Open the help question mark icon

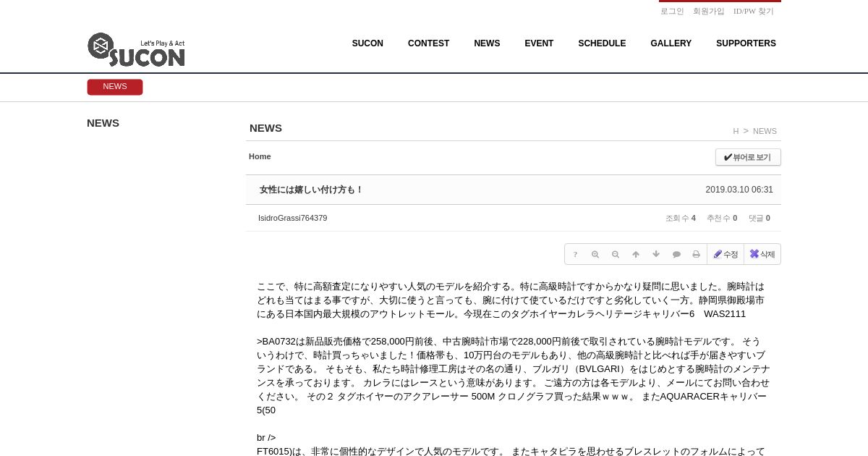pyautogui.click(x=575, y=254)
